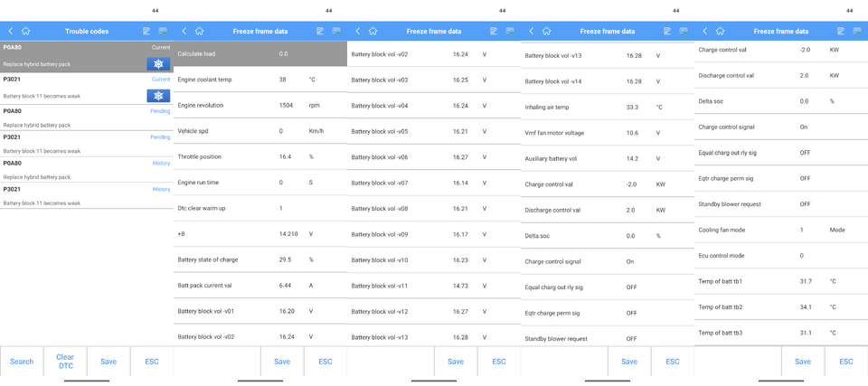Select the Throttle position 16.4 % row
The height and width of the screenshot is (386, 868).
point(260,156)
